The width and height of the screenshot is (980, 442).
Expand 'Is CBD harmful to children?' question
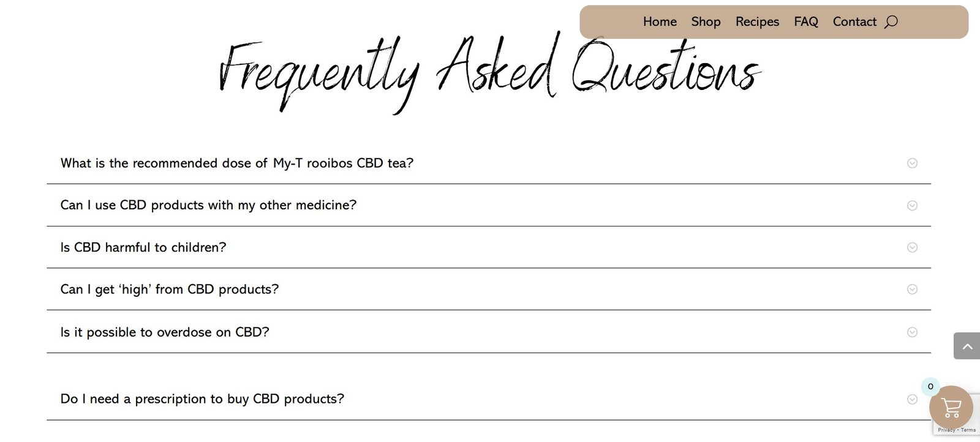(x=143, y=247)
